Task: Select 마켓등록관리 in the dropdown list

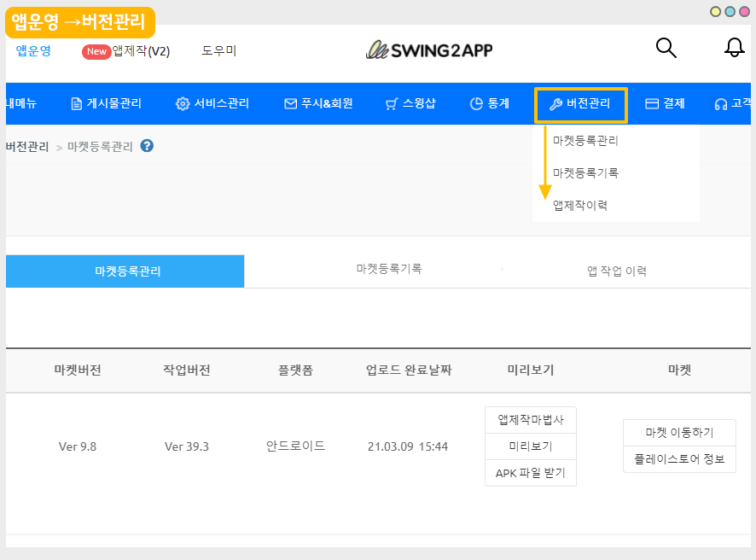Action: [585, 141]
